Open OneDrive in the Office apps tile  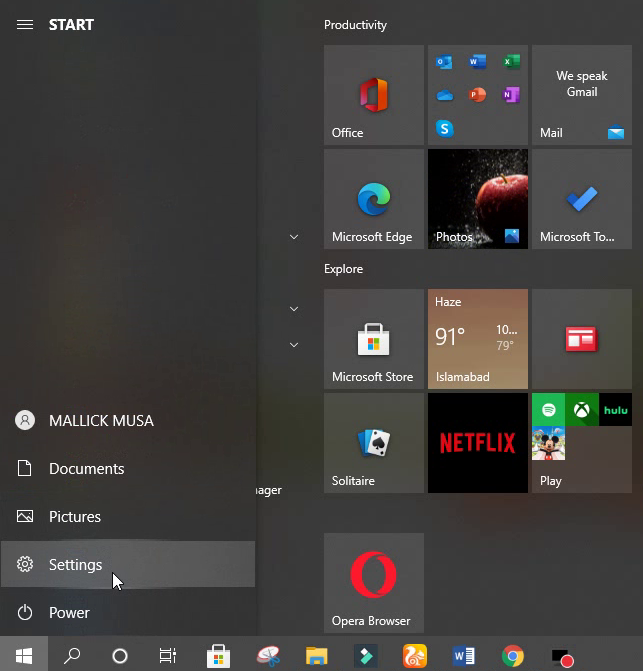[x=444, y=95]
